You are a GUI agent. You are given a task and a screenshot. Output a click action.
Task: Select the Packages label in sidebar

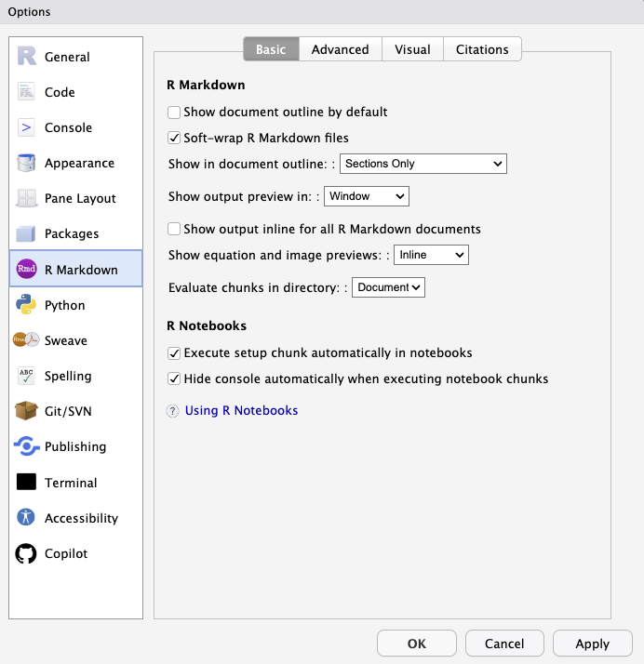(72, 234)
